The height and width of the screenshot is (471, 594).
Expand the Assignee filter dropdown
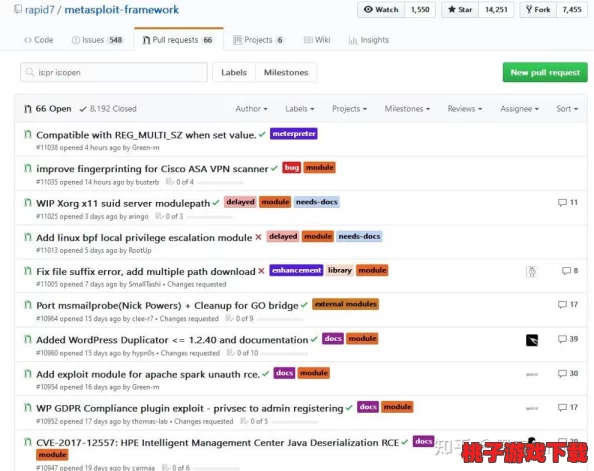(519, 109)
